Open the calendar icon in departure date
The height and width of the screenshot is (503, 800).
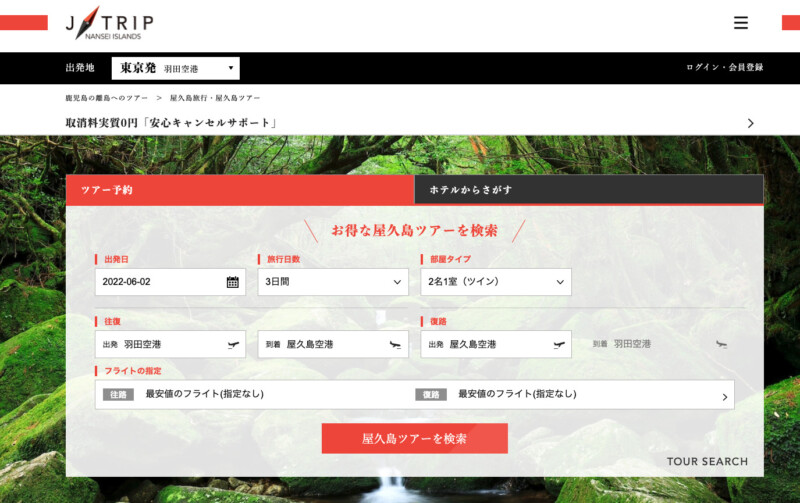[233, 282]
